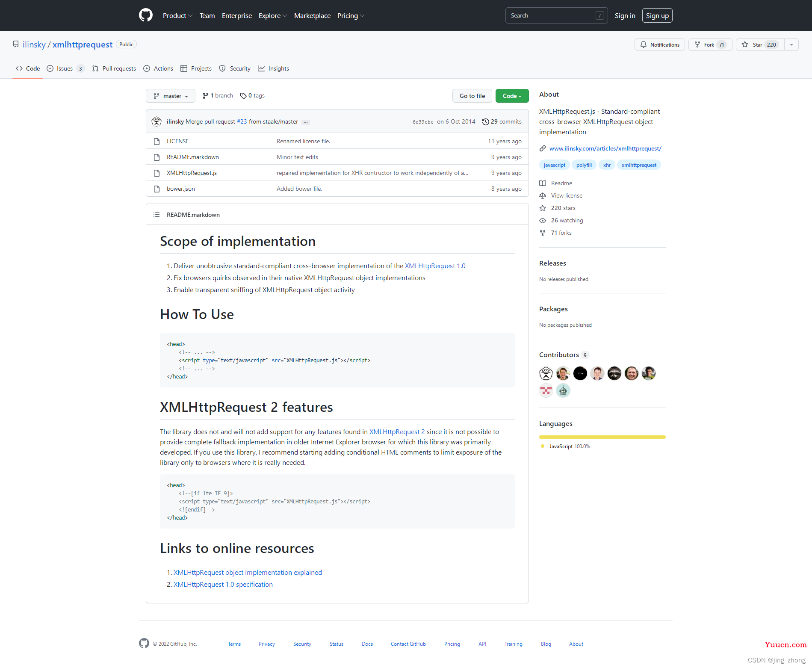Click View license in About sidebar
The width and height of the screenshot is (812, 668).
point(561,195)
